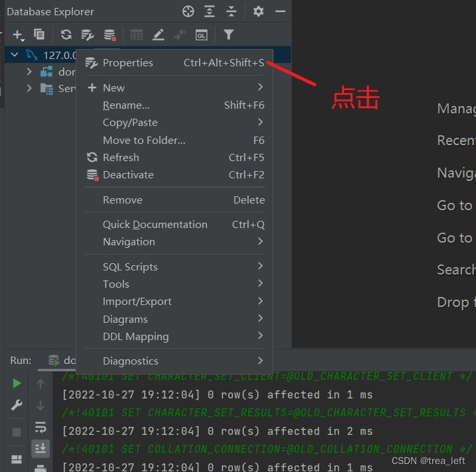Click the Duplicate data source icon
Viewport: 476px width, 472px height.
coord(39,34)
